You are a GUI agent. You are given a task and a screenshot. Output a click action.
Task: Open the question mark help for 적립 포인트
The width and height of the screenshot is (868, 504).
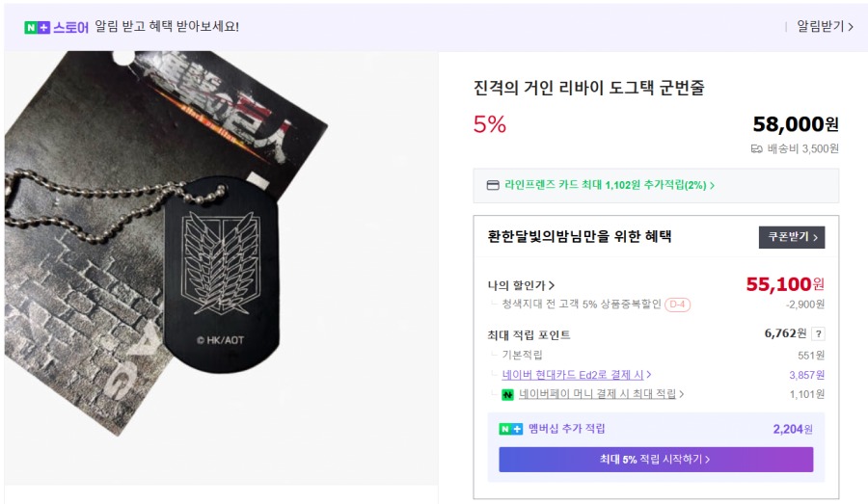pos(818,334)
